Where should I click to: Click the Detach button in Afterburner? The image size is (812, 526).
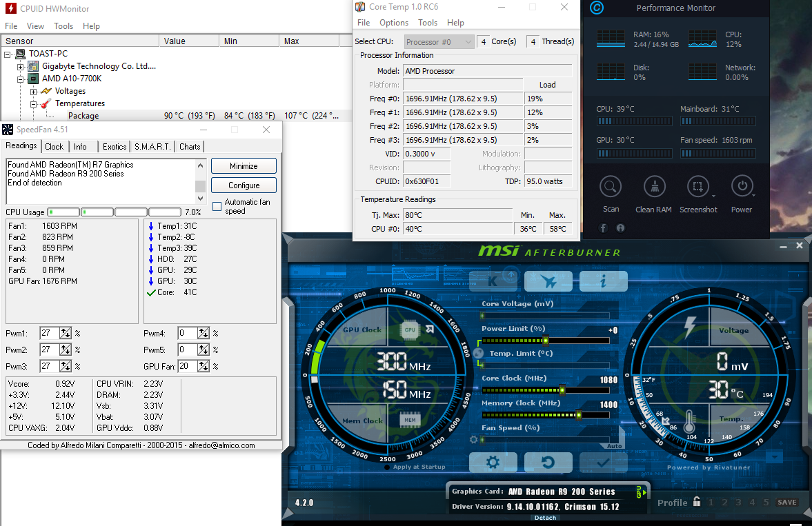click(545, 518)
